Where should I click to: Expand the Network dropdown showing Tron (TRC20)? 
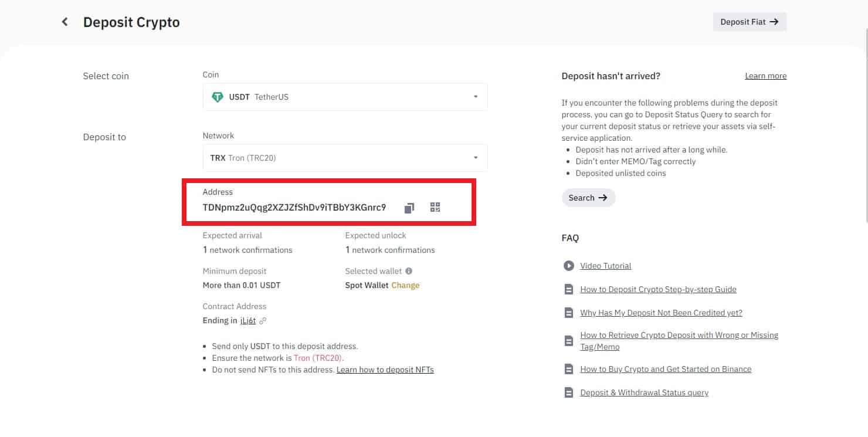pos(345,158)
